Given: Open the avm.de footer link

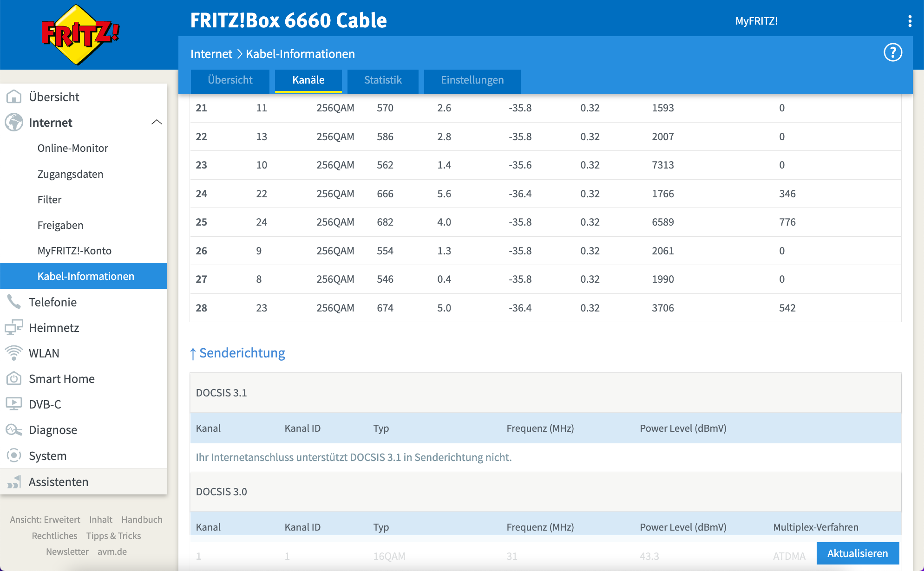Looking at the screenshot, I should tap(112, 552).
